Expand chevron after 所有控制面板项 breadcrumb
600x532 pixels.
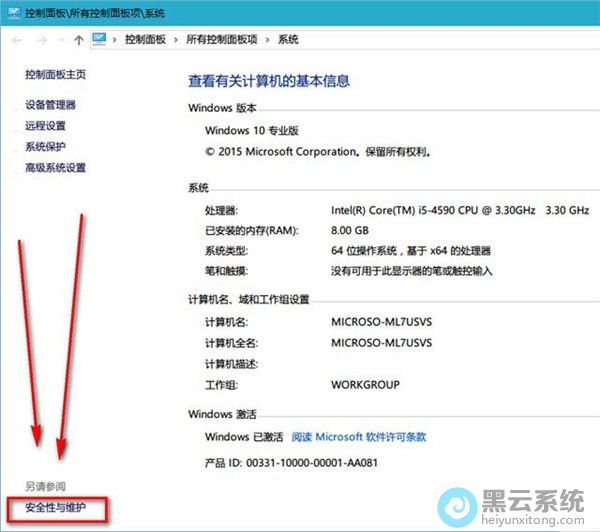267,39
